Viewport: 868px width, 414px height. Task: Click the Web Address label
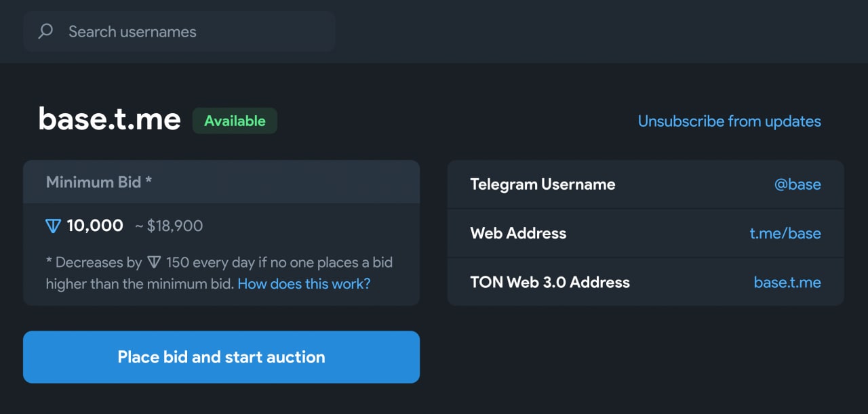518,233
